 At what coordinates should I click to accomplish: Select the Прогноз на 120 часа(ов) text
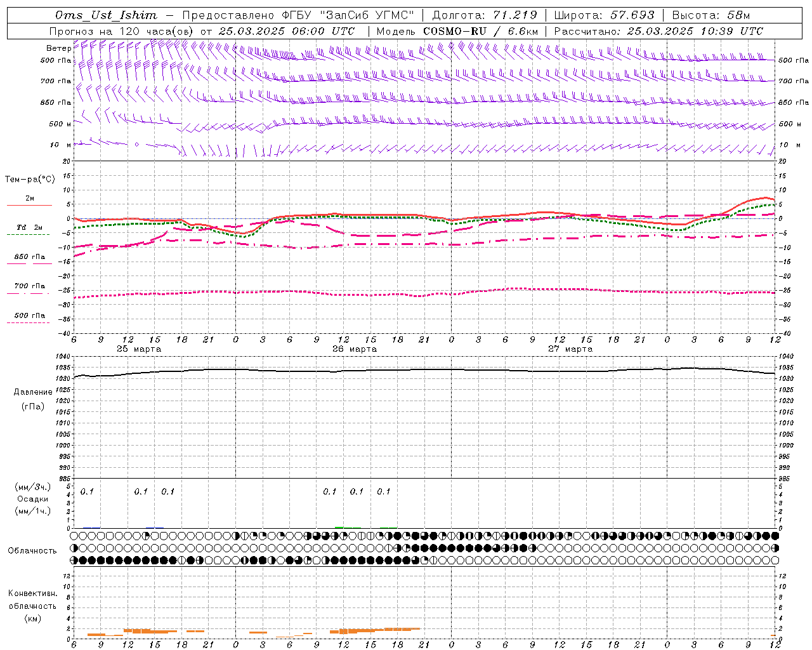[x=122, y=31]
